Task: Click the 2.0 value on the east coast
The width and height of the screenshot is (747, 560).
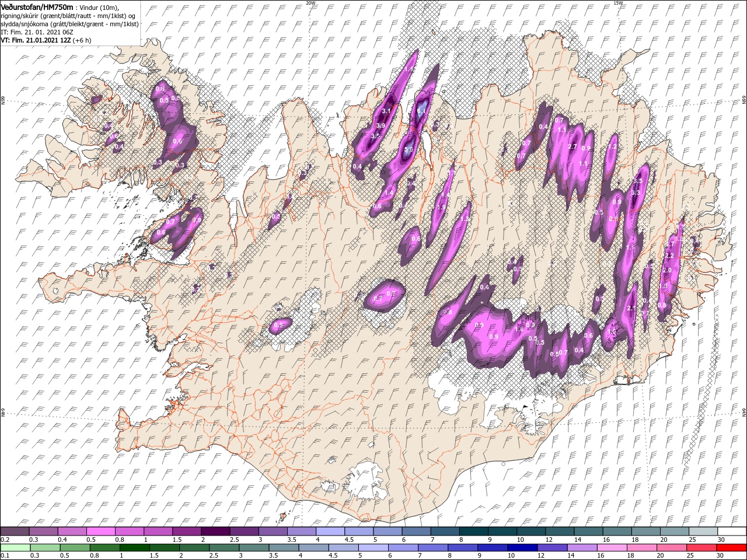Action: pyautogui.click(x=668, y=270)
